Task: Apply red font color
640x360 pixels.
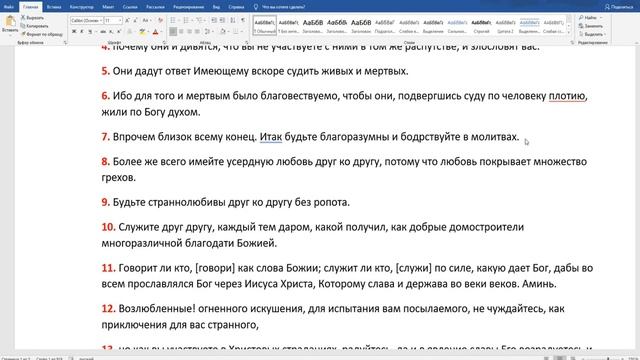Action: tap(155, 31)
